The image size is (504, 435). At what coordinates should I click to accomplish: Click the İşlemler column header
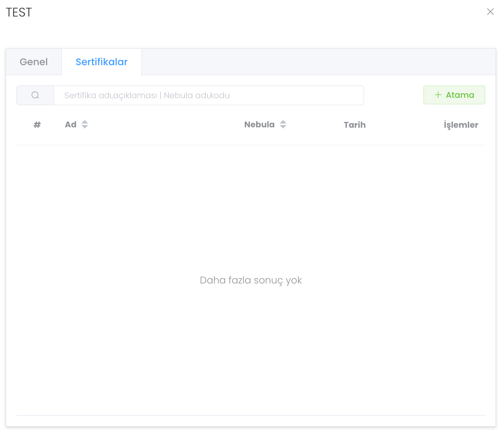[x=461, y=125]
